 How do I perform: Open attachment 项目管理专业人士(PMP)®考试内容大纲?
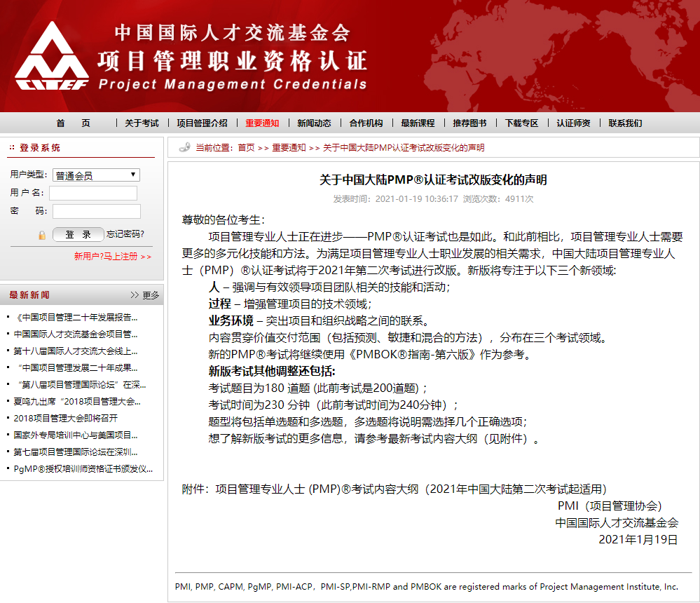point(411,489)
